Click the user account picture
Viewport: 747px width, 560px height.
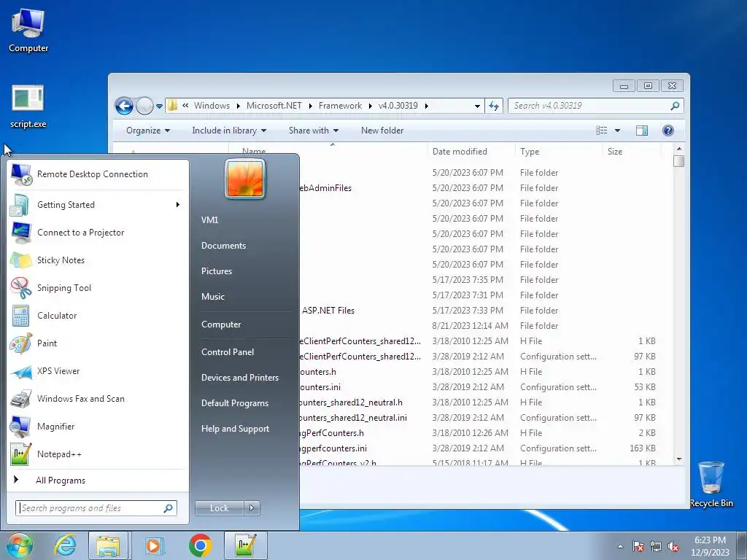[x=245, y=179]
